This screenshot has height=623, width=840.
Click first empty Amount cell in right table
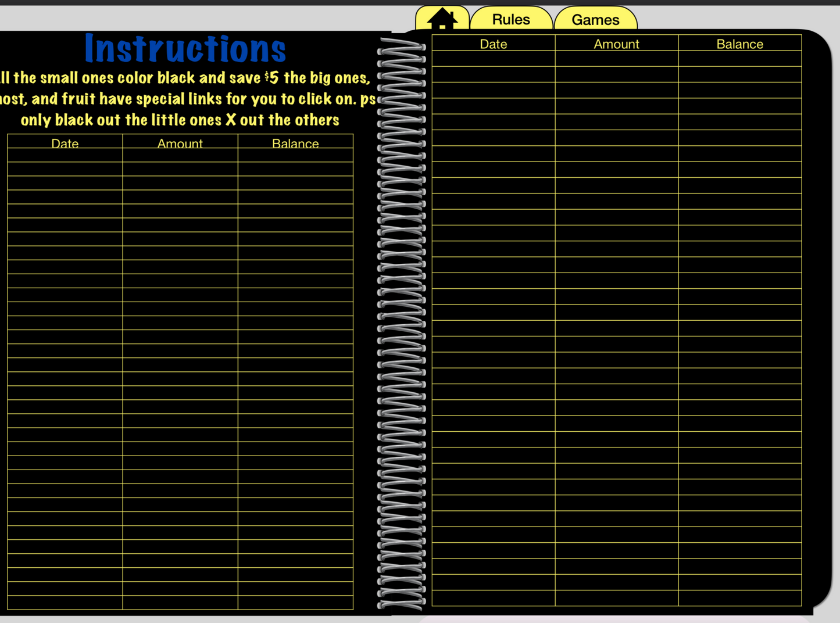[x=616, y=59]
